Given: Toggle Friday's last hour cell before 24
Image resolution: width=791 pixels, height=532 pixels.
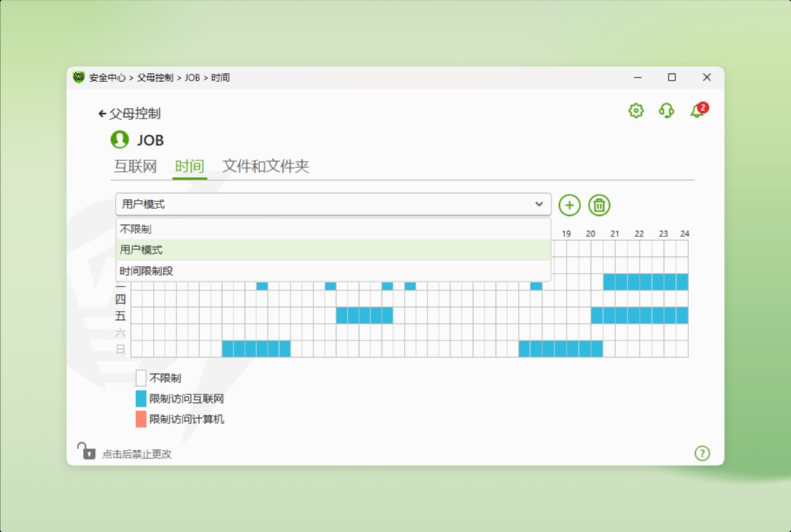Looking at the screenshot, I should point(682,315).
